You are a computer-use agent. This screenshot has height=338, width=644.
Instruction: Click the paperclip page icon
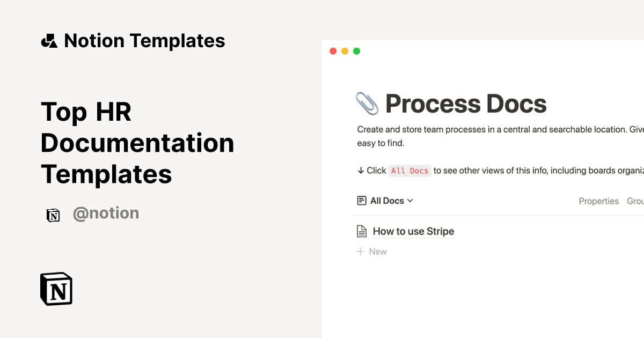(367, 104)
